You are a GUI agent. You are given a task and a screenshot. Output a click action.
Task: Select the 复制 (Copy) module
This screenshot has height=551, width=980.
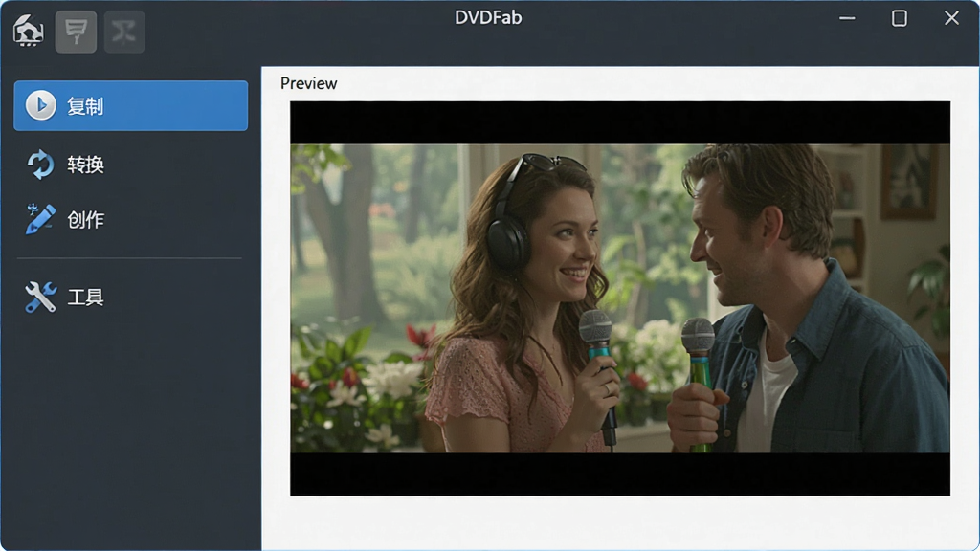pos(130,105)
